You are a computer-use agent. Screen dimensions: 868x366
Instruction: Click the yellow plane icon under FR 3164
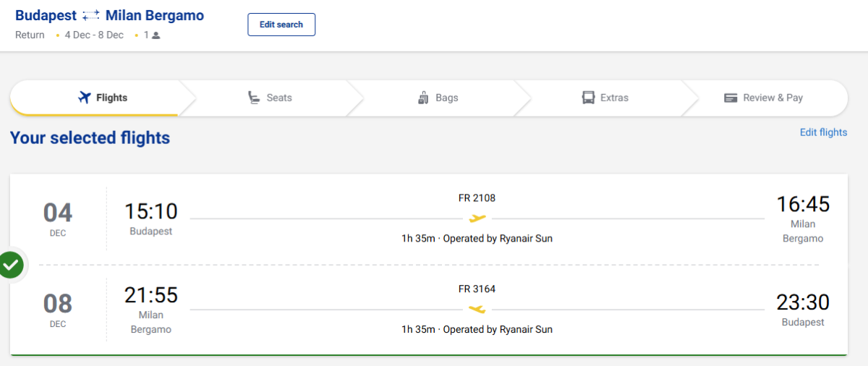(477, 309)
